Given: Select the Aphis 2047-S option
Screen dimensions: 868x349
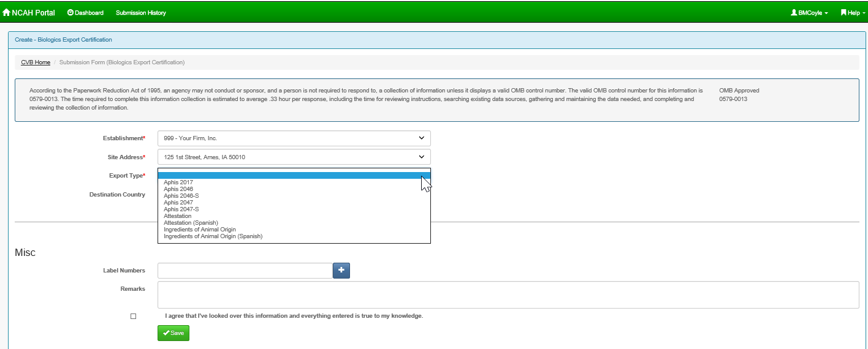Looking at the screenshot, I should click(x=181, y=209).
